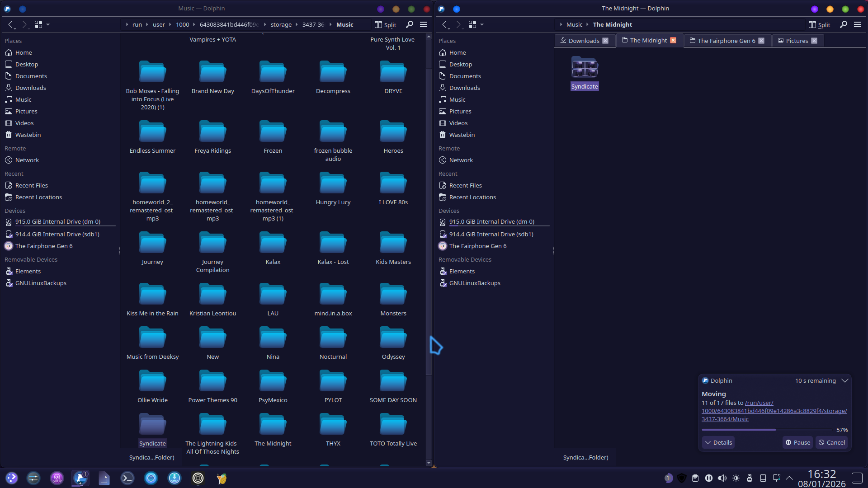This screenshot has width=868, height=488.
Task: Click the moving progress bar
Action: point(766,430)
